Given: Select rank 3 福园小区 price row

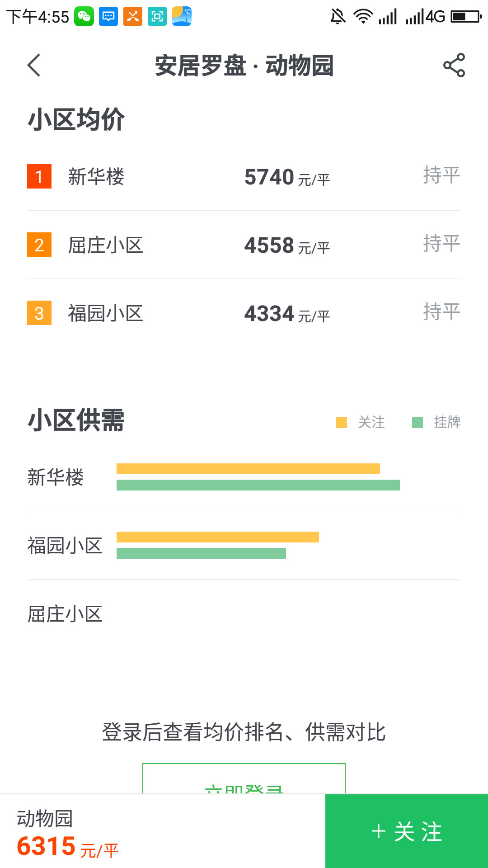Looking at the screenshot, I should pos(244,313).
